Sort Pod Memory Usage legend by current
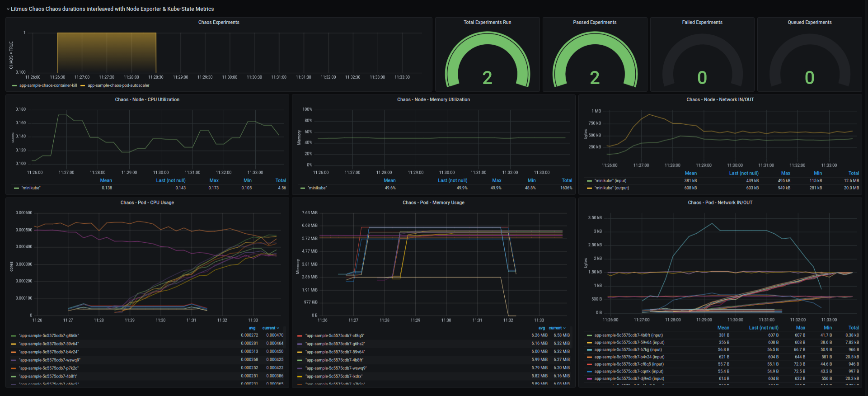868x396 pixels. 557,328
